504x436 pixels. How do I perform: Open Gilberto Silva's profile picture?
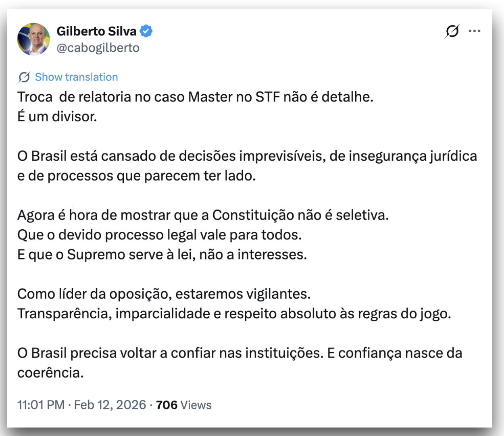click(x=33, y=39)
